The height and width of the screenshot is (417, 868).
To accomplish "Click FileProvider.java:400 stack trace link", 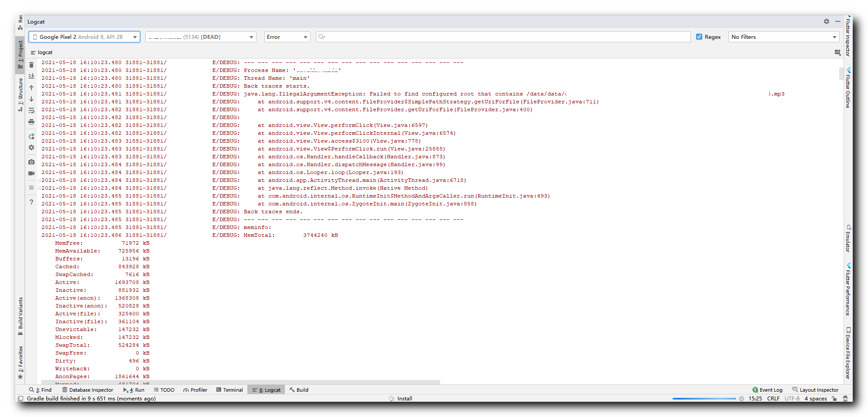I will 493,109.
